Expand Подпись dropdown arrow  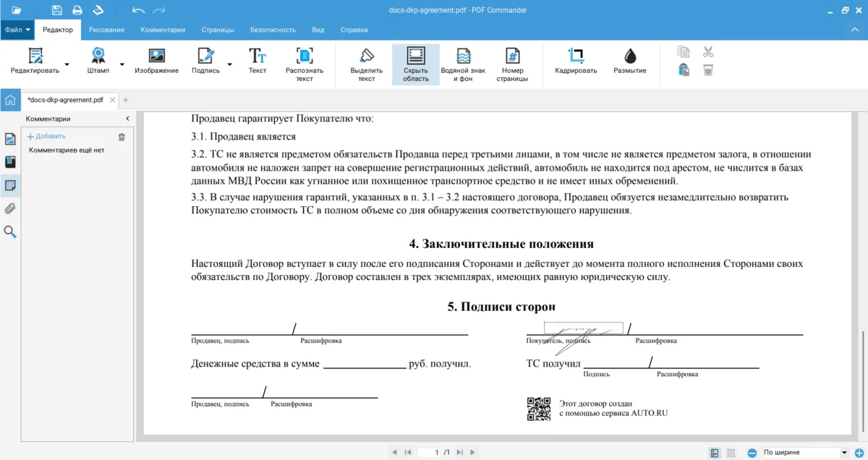click(x=230, y=64)
